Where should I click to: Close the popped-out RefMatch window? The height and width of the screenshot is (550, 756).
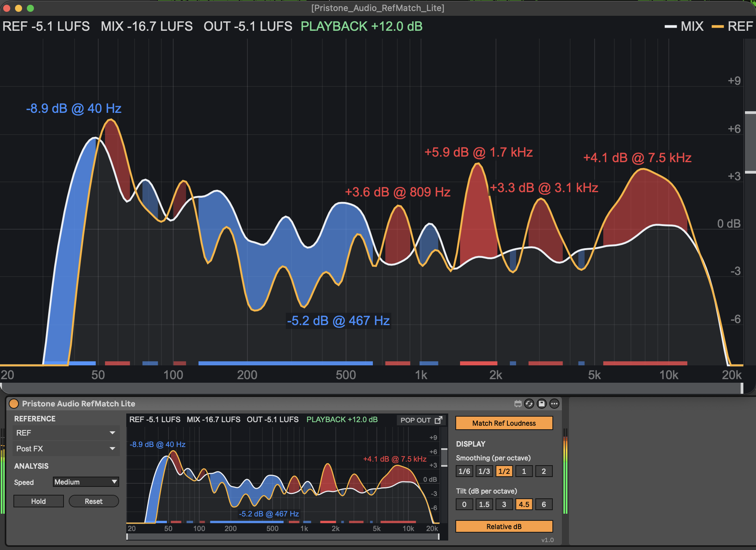point(7,8)
